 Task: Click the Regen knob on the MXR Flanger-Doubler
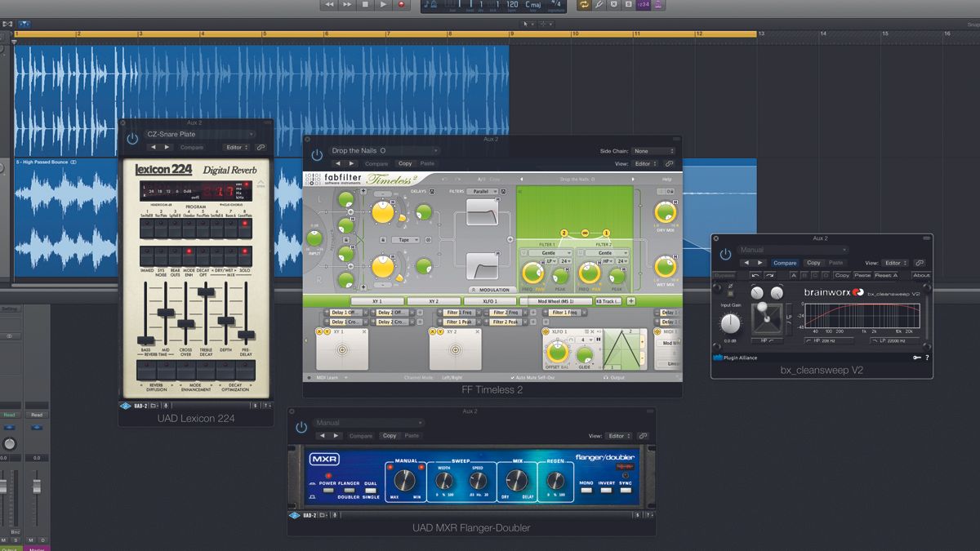pos(556,481)
